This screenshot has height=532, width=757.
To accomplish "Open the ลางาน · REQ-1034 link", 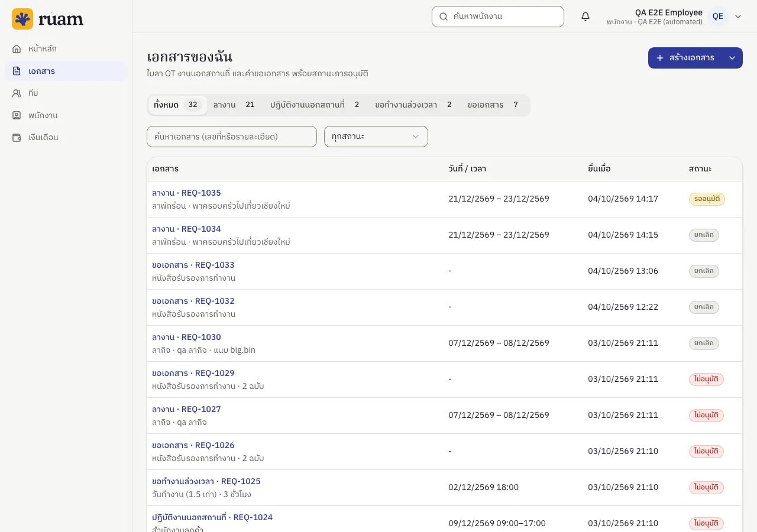I will pos(186,229).
